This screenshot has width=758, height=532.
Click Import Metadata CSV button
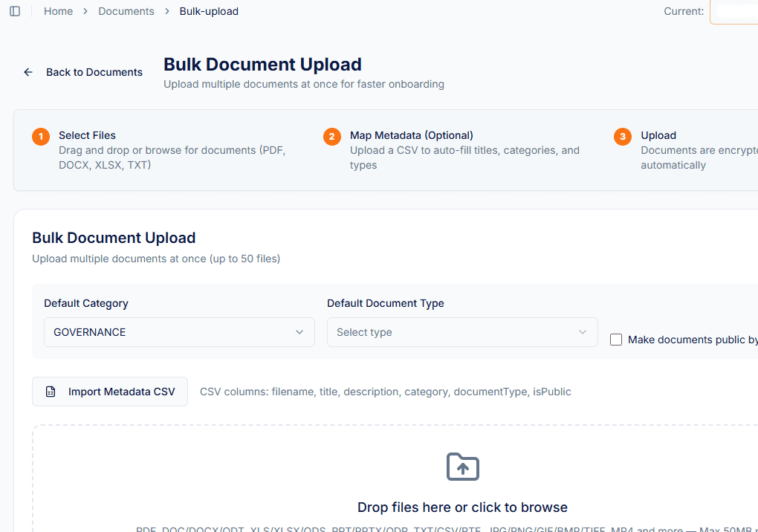point(110,392)
